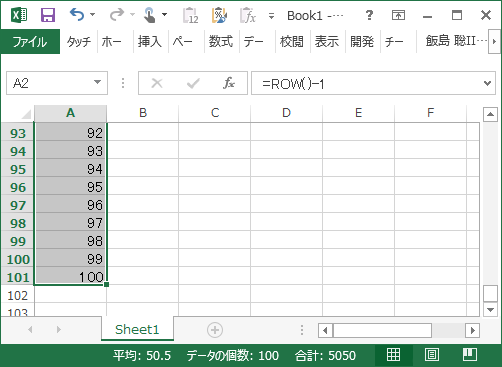Open Ribbon Display Options
The height and width of the screenshot is (367, 502).
pos(398,15)
